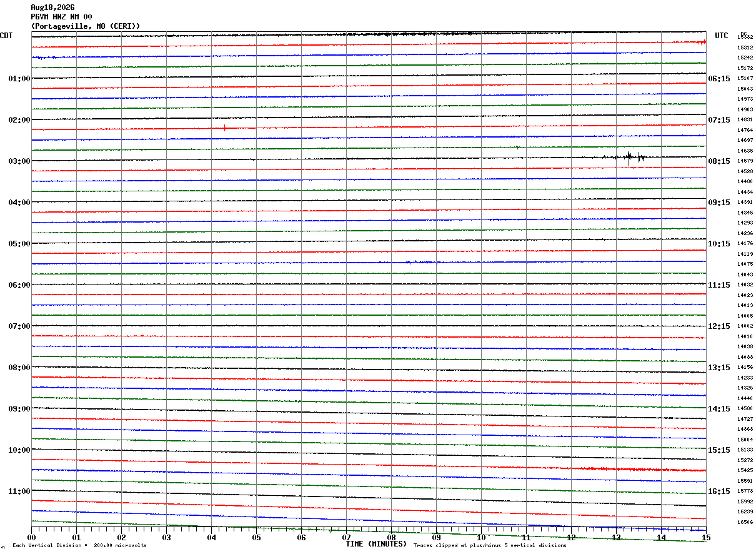Click the '13' minute axis label
Screen dimensions: 756x554
616,538
